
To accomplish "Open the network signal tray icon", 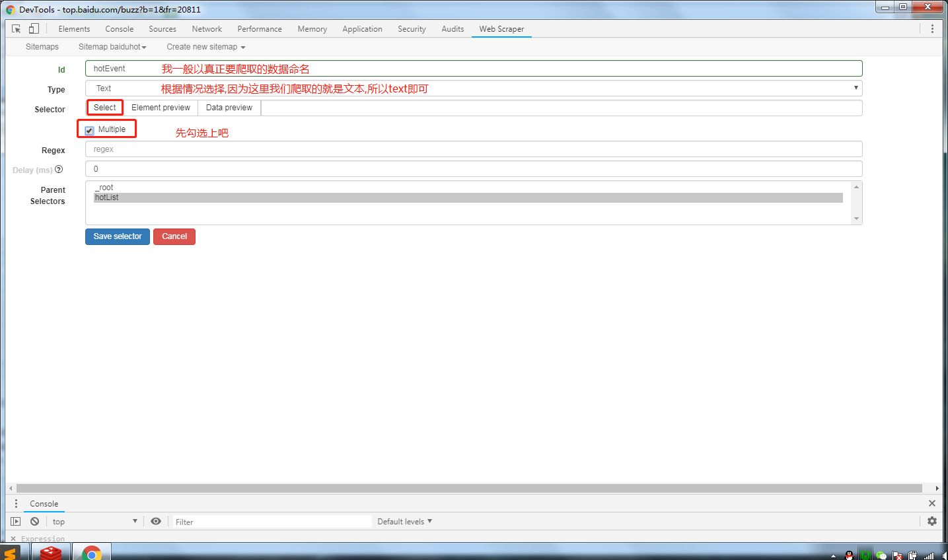I will tap(929, 555).
